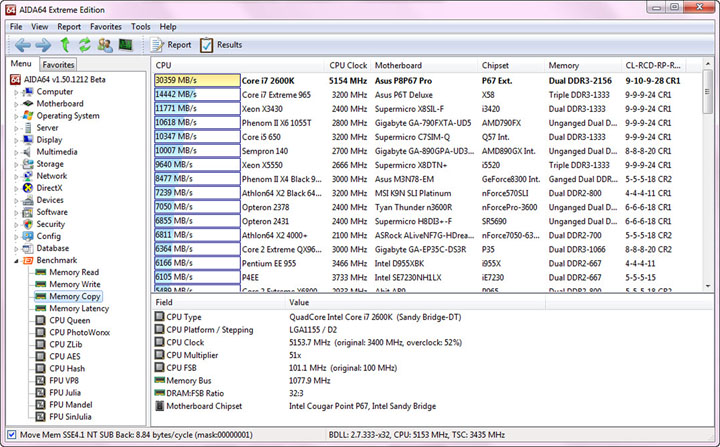720x447 pixels.
Task: Open the File menu
Action: coord(16,27)
